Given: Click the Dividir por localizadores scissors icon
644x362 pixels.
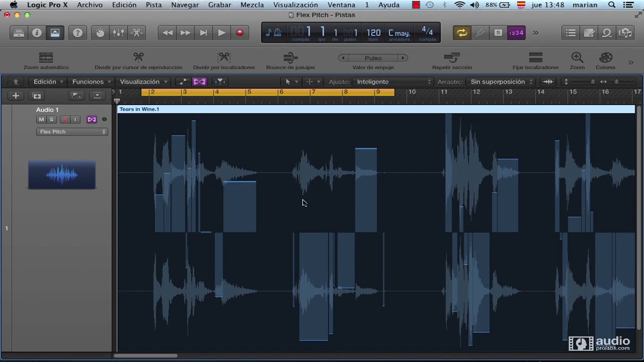Looking at the screenshot, I should [224, 57].
